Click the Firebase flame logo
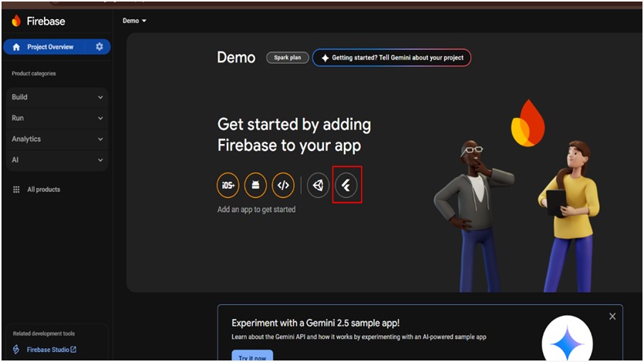Screen dimensions: 644x362 coord(16,21)
